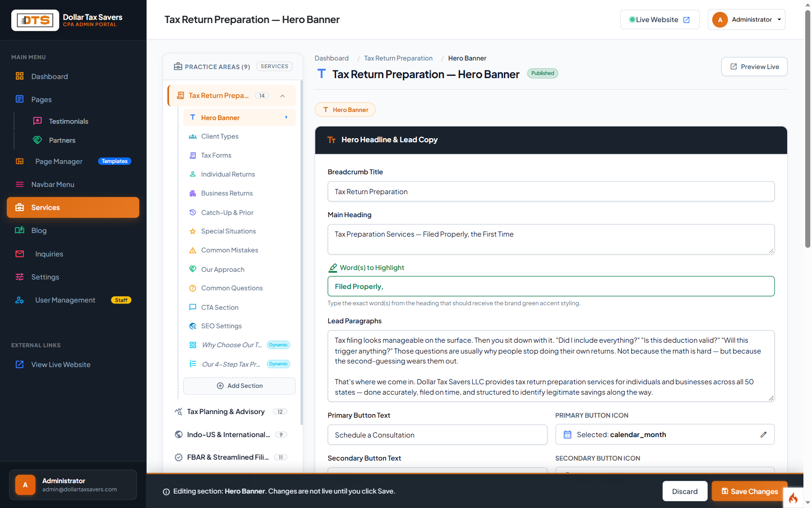This screenshot has height=508, width=812.
Task: Click the Settings sliders icon
Action: [19, 277]
